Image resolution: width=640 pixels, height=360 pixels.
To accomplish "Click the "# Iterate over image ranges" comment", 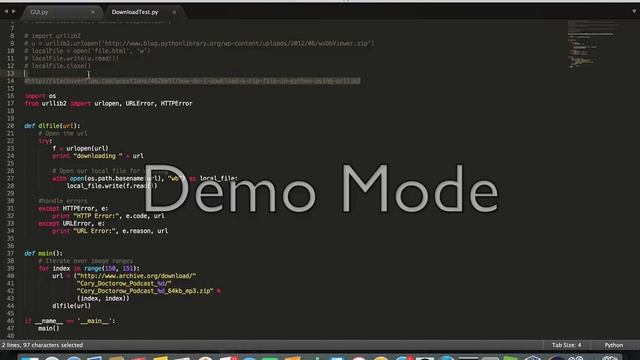I will [86, 261].
